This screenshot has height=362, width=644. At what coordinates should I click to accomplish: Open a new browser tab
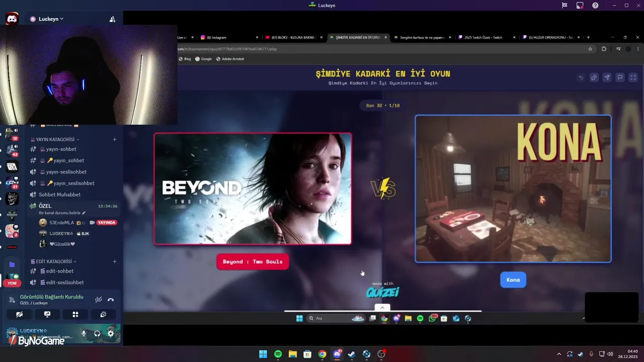[588, 37]
